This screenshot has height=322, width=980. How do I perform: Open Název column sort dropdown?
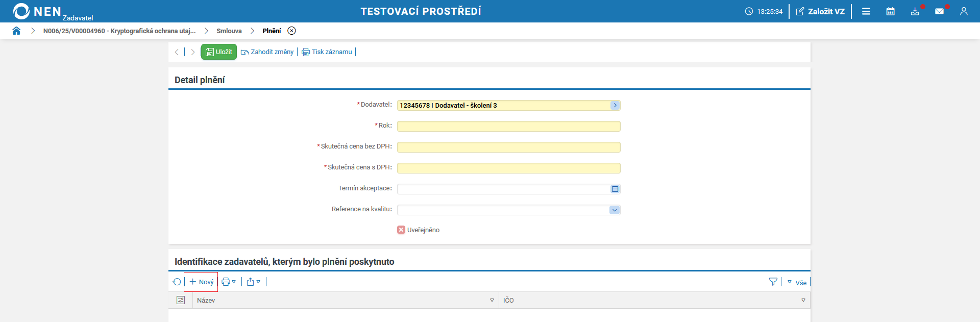(x=492, y=300)
